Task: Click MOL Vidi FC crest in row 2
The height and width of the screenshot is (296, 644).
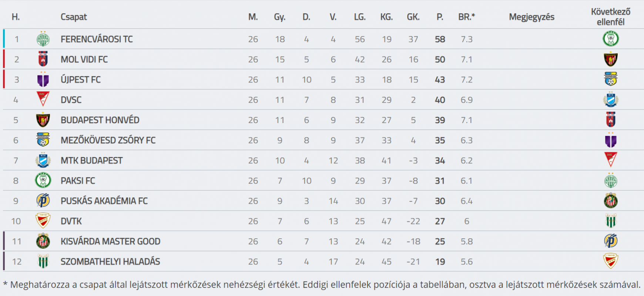Action: pos(43,59)
